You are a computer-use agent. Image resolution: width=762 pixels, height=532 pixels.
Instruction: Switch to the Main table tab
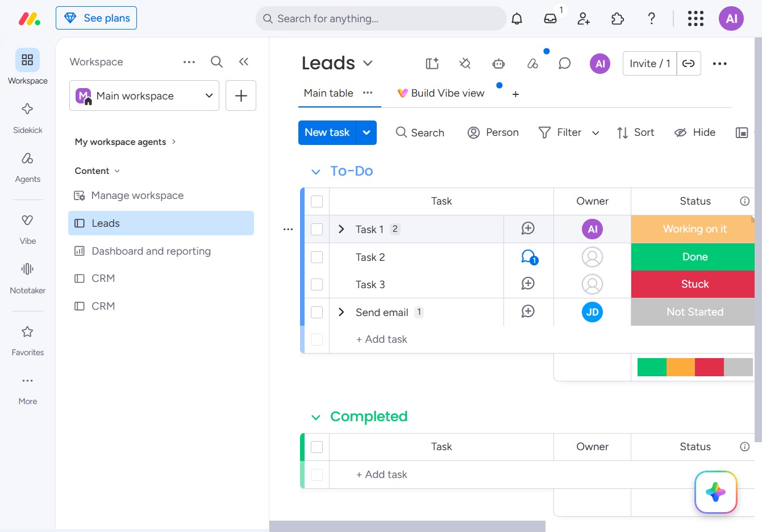point(328,93)
